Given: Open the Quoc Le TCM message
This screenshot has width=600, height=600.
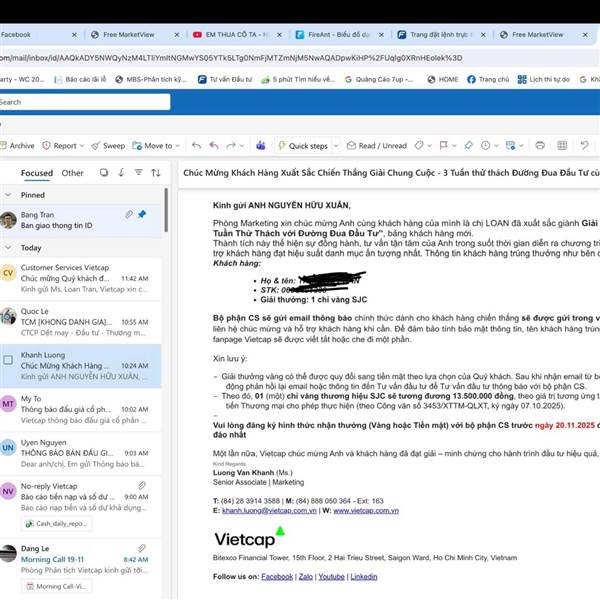Looking at the screenshot, I should [80, 322].
